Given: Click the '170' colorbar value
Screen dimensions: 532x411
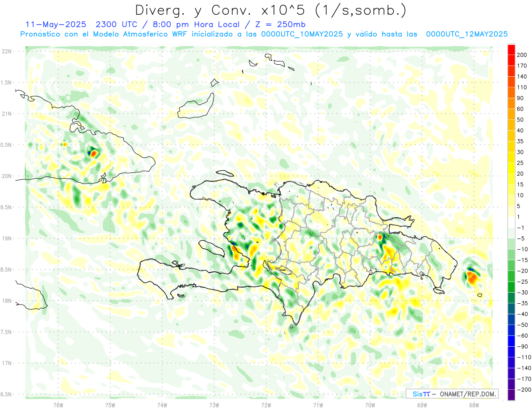Looking at the screenshot, I should pyautogui.click(x=523, y=66).
